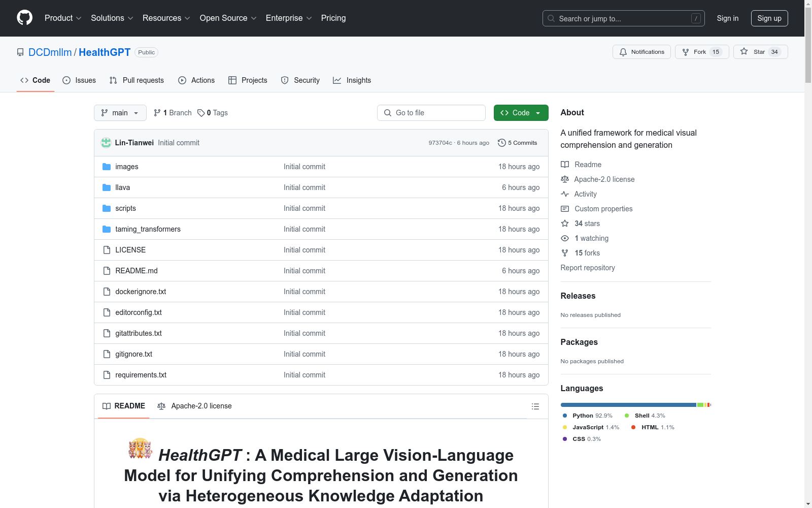Screen dimensions: 812x508
Task: Click the eye icon beside 1 watching
Action: 565,238
